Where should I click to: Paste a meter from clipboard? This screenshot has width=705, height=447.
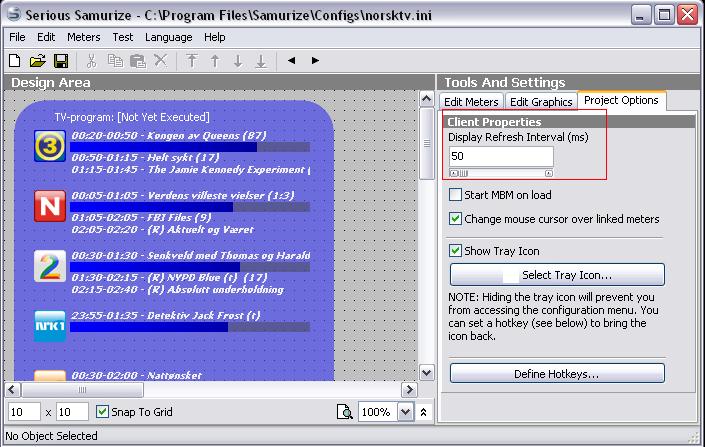(138, 61)
